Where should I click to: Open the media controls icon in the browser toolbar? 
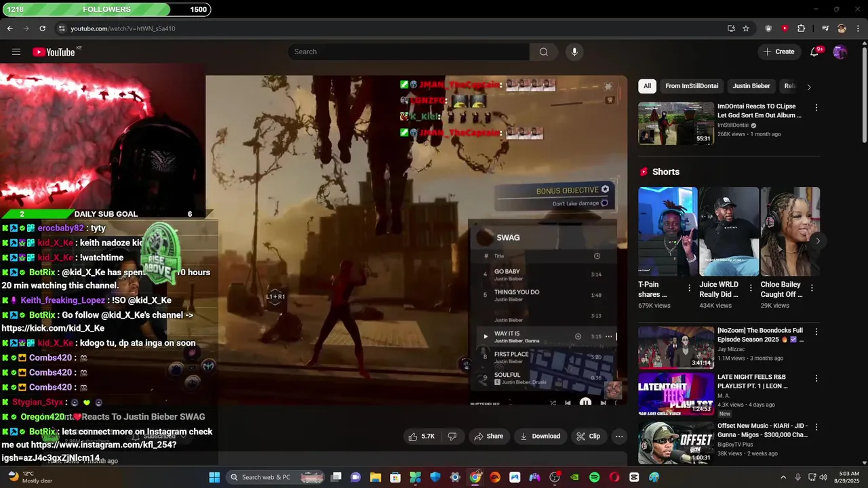click(825, 28)
